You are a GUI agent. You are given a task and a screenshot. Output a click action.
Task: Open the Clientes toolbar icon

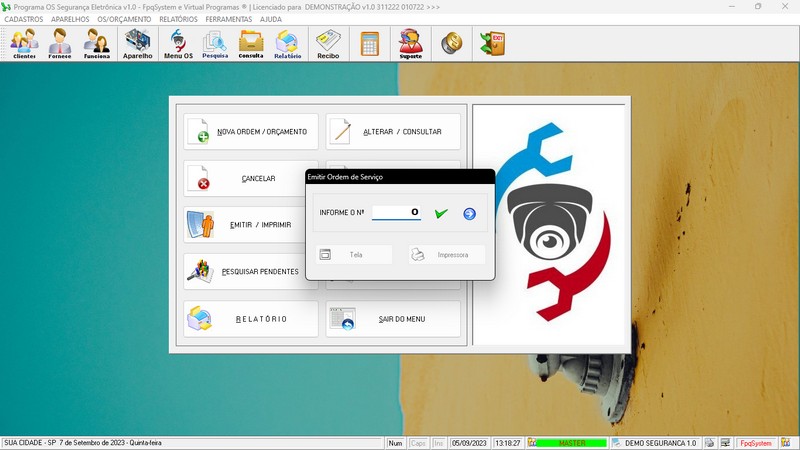click(x=24, y=44)
